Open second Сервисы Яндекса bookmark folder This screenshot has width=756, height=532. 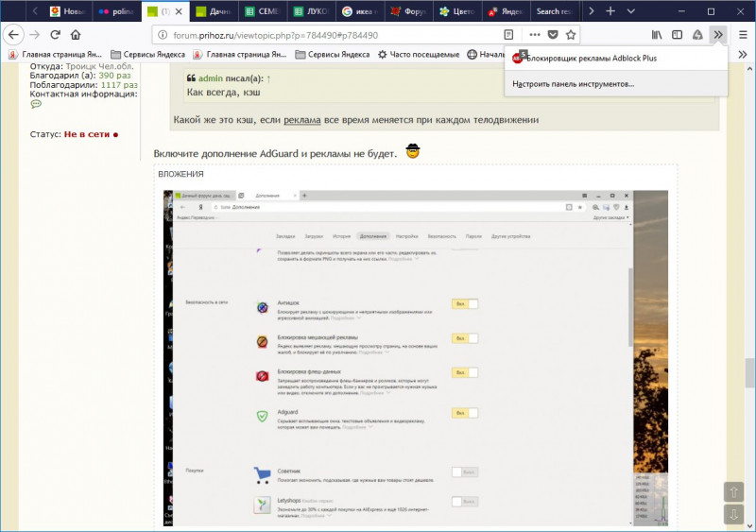[333, 55]
